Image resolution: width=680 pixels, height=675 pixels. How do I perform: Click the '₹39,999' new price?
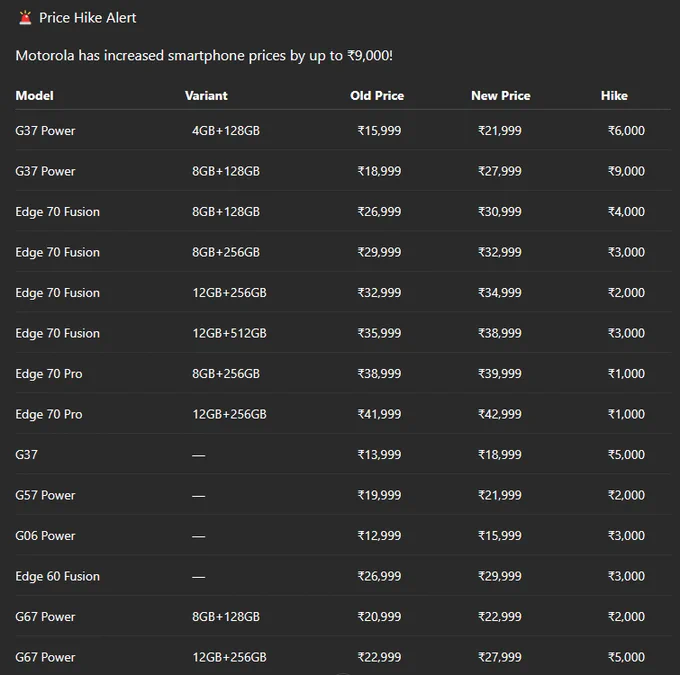coord(500,374)
